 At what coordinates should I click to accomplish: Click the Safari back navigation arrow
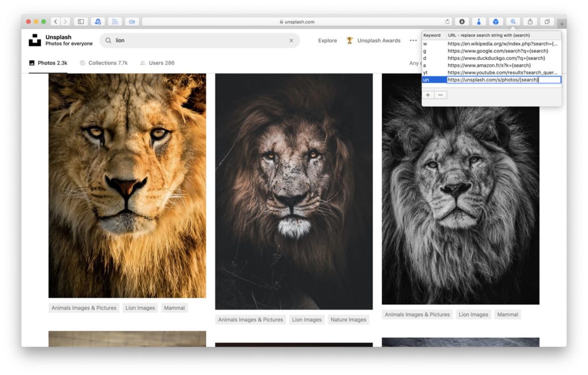[x=56, y=22]
